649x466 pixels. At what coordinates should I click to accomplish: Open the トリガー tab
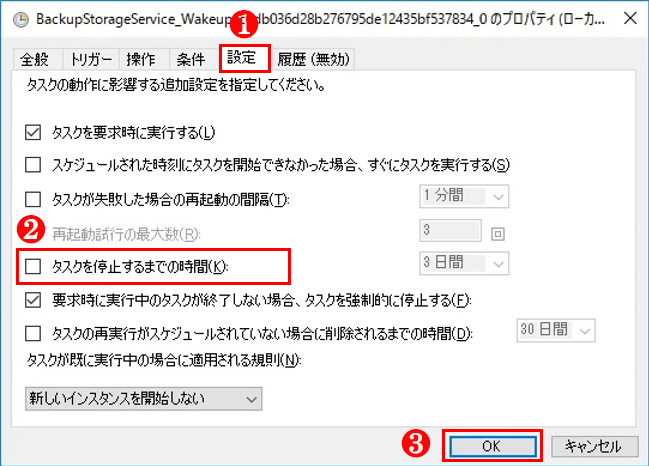click(x=91, y=60)
